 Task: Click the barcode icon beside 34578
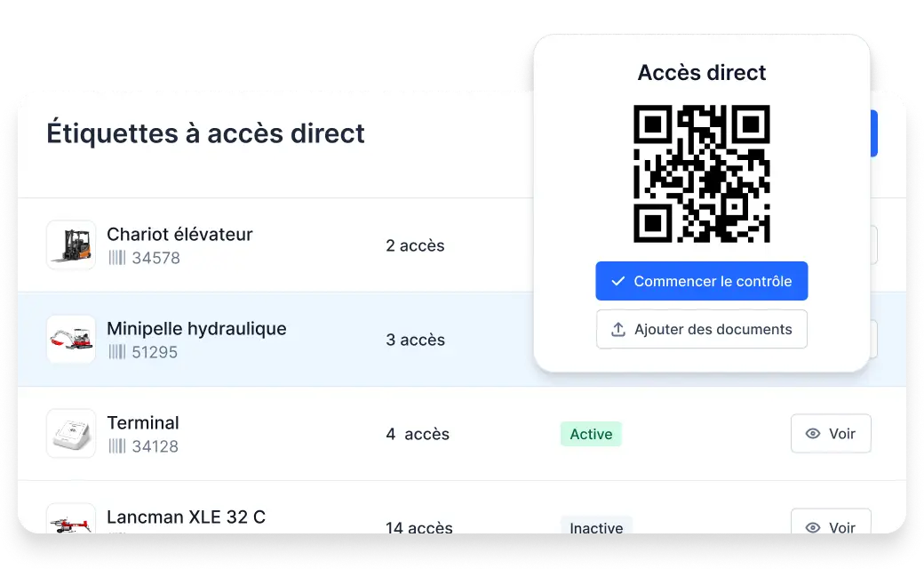[117, 259]
